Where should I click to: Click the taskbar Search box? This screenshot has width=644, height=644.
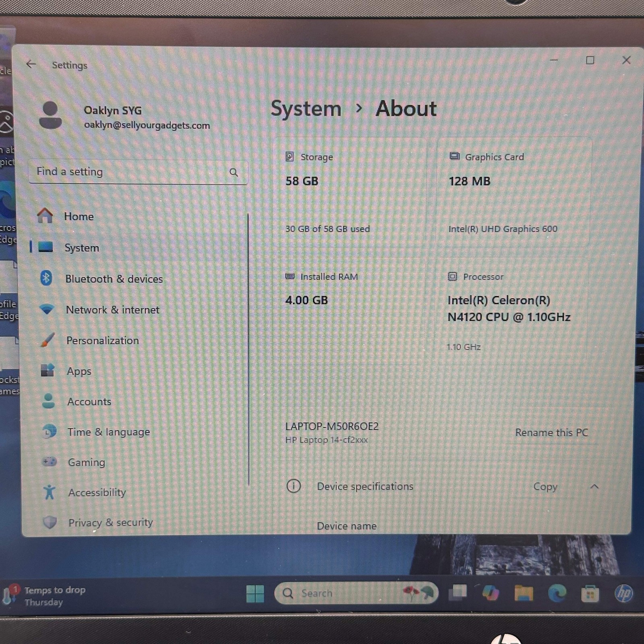pyautogui.click(x=356, y=593)
